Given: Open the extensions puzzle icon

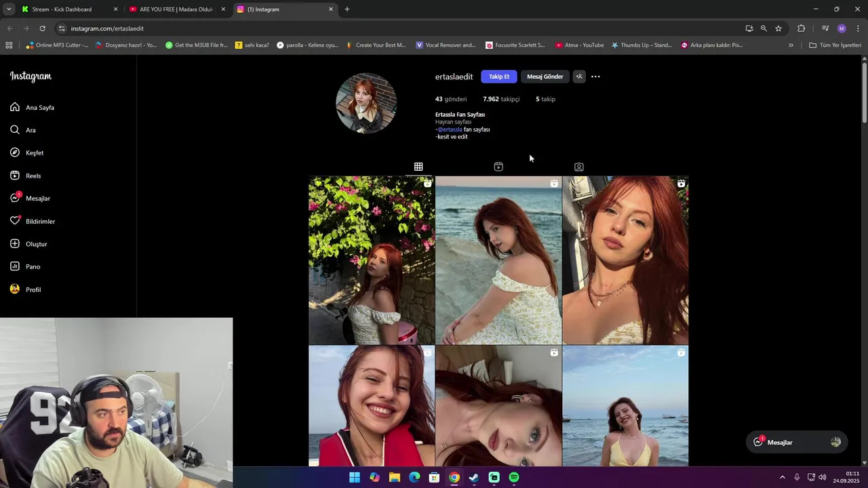Looking at the screenshot, I should (802, 28).
